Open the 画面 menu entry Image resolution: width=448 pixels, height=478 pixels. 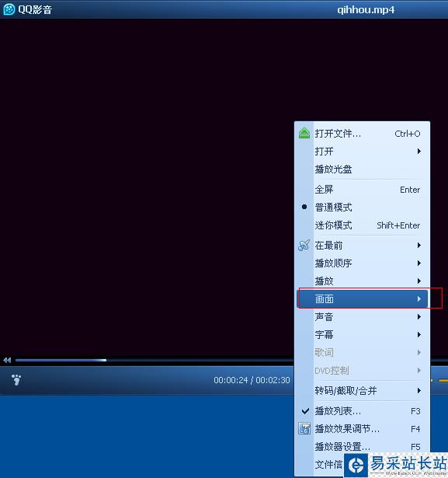point(362,299)
